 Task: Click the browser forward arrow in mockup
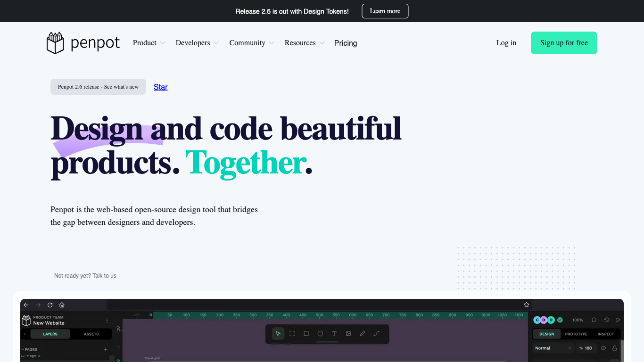[38, 305]
